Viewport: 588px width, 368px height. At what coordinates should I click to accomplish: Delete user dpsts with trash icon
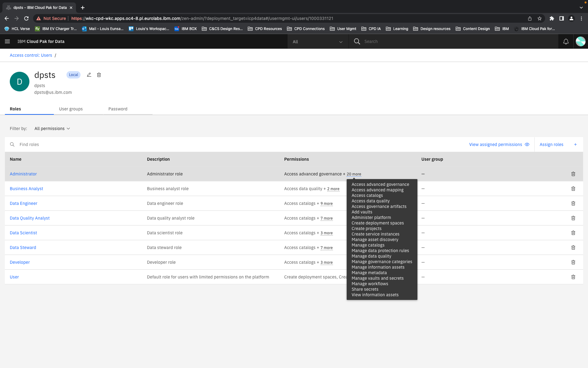tap(99, 75)
